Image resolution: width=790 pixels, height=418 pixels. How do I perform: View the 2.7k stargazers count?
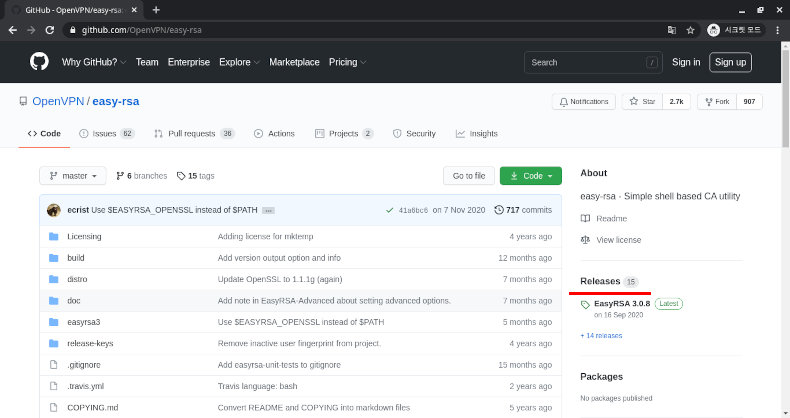pos(676,102)
